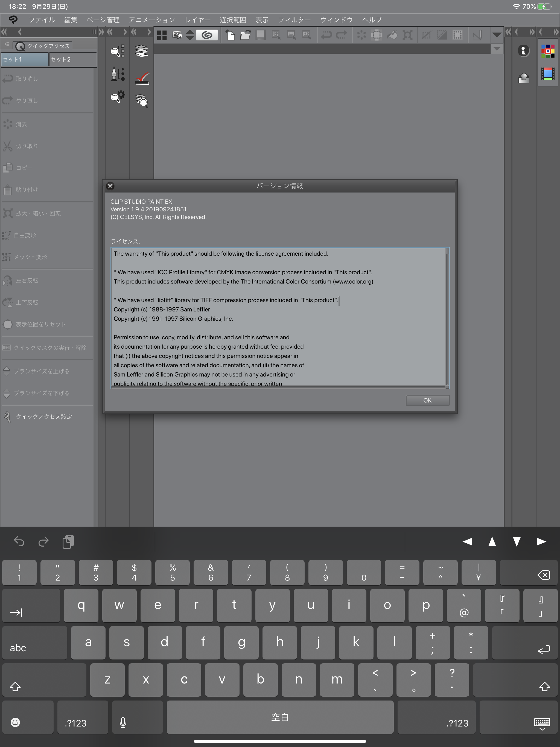Tap the up cursor arrow key
Image resolution: width=560 pixels, height=747 pixels.
[x=492, y=542]
